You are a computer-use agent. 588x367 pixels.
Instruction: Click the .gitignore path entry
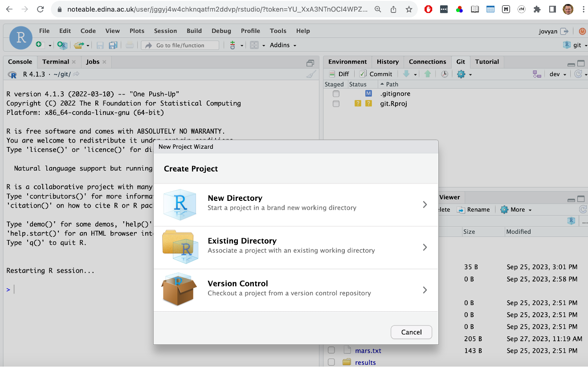click(395, 94)
